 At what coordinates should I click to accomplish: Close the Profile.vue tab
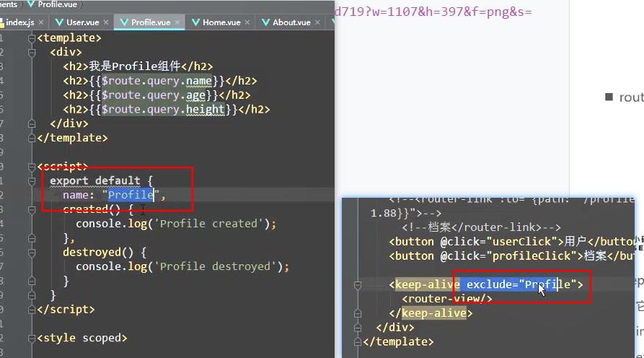click(x=177, y=22)
